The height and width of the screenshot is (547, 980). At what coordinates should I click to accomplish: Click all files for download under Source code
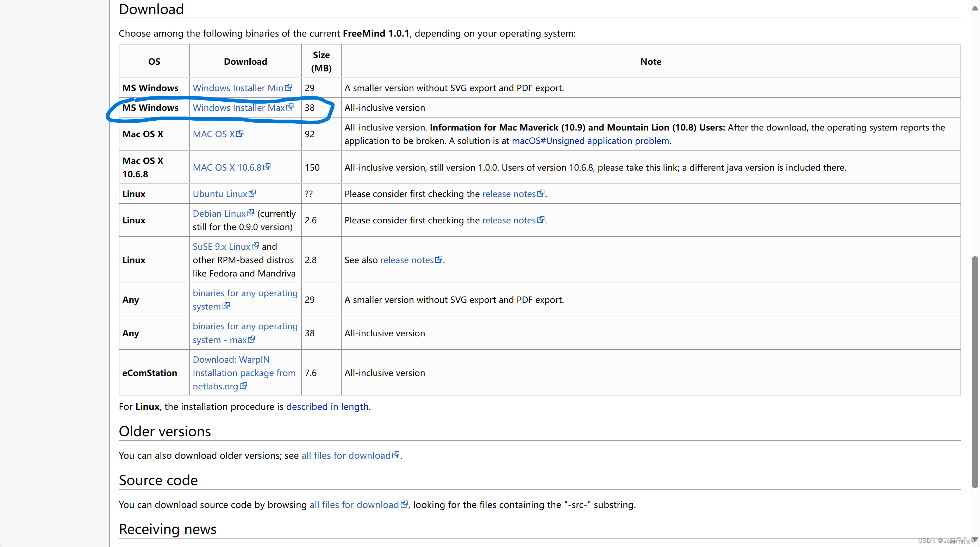[354, 504]
